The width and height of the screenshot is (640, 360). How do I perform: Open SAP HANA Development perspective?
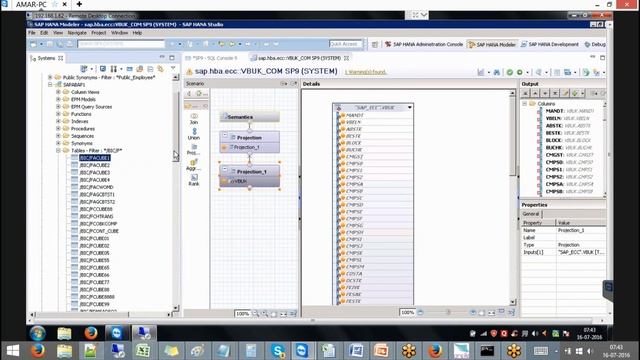[550, 44]
